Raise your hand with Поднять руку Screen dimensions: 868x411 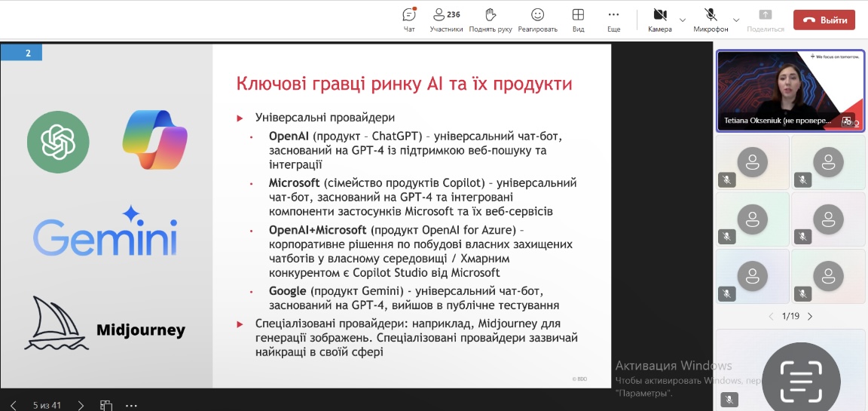(x=491, y=20)
